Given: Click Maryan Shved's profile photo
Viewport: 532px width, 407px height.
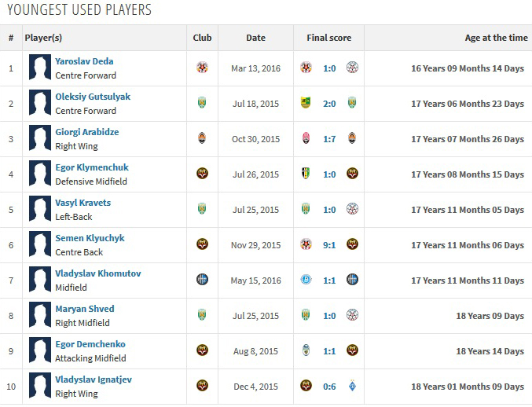Looking at the screenshot, I should 39,315.
